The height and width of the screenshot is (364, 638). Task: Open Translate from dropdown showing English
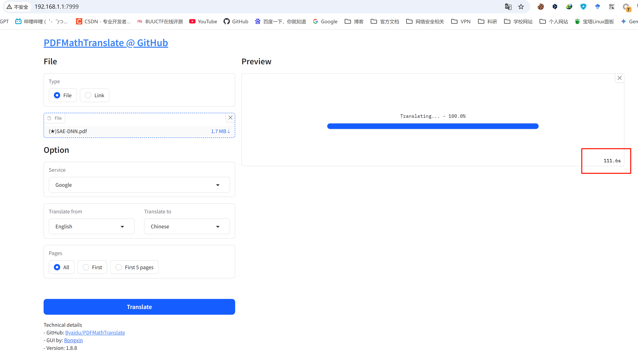(92, 227)
